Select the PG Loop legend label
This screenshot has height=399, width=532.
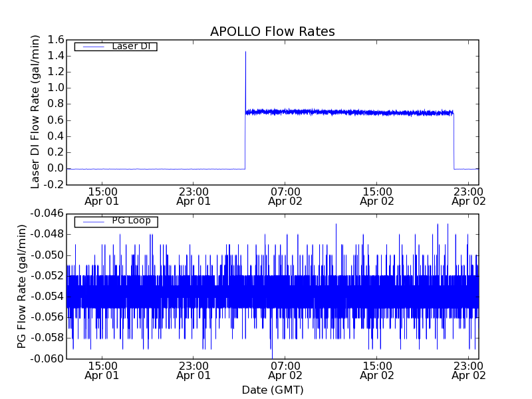click(x=130, y=221)
